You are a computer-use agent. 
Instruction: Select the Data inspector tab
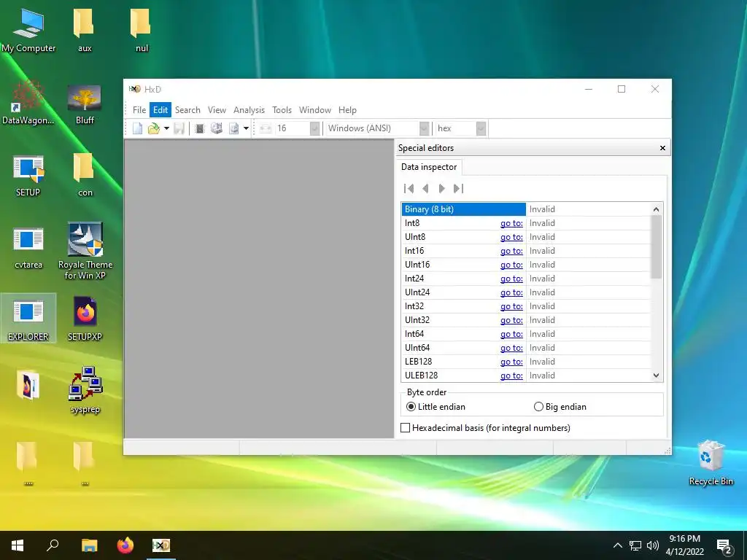click(429, 167)
